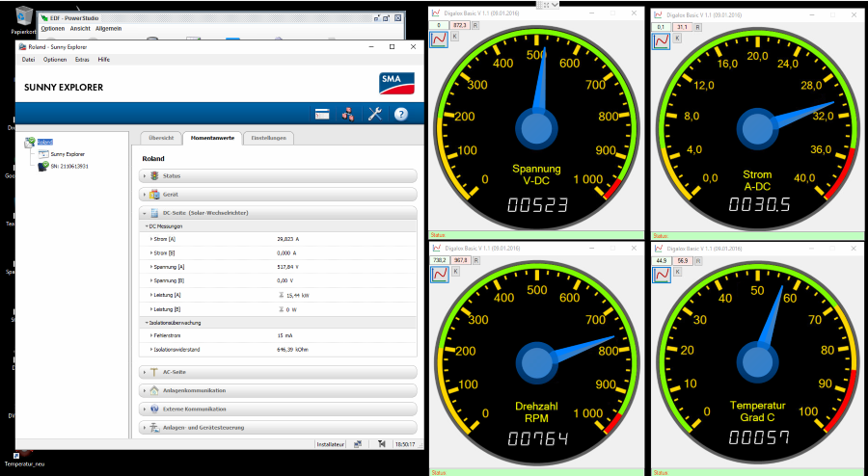868x476 pixels.
Task: Open the Datei menu in Sunny Explorer
Action: click(x=28, y=60)
